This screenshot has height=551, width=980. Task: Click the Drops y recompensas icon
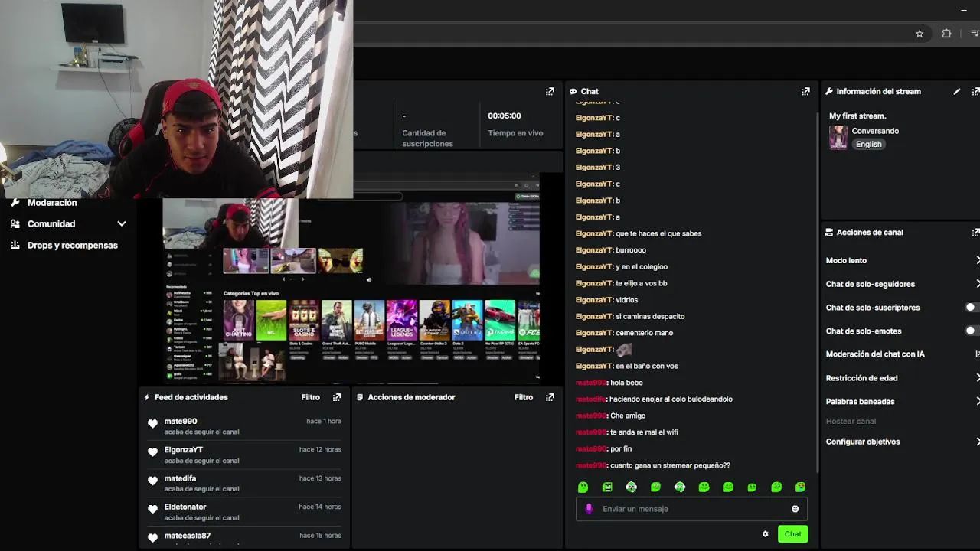(15, 246)
